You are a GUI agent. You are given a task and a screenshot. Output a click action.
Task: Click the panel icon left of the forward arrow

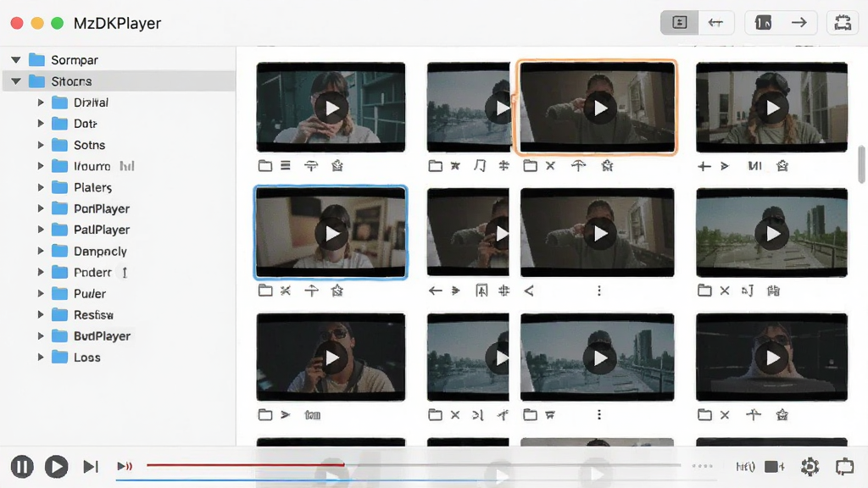tap(763, 23)
